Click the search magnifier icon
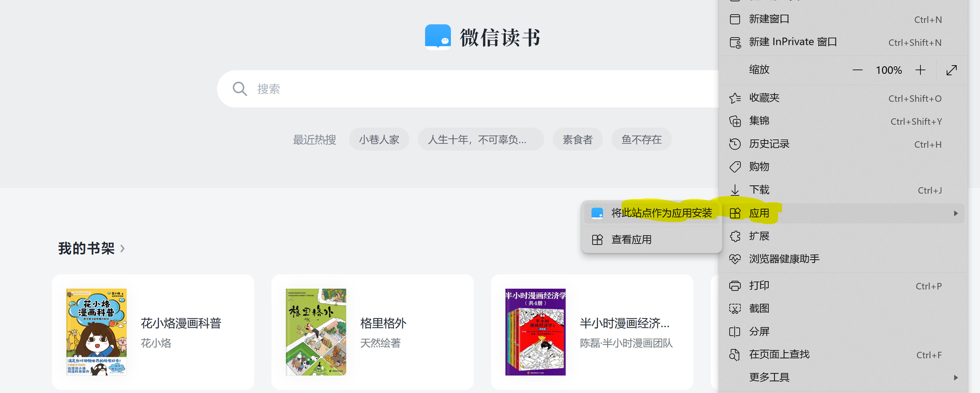 pyautogui.click(x=240, y=89)
